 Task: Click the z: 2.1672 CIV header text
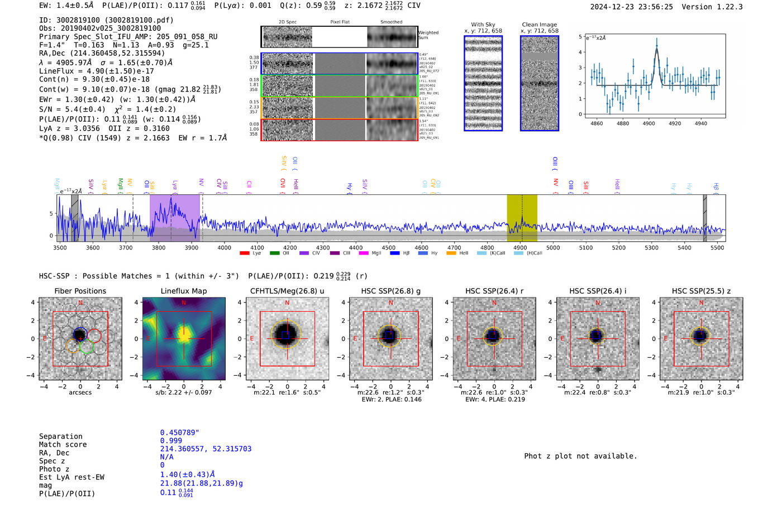[x=383, y=6]
